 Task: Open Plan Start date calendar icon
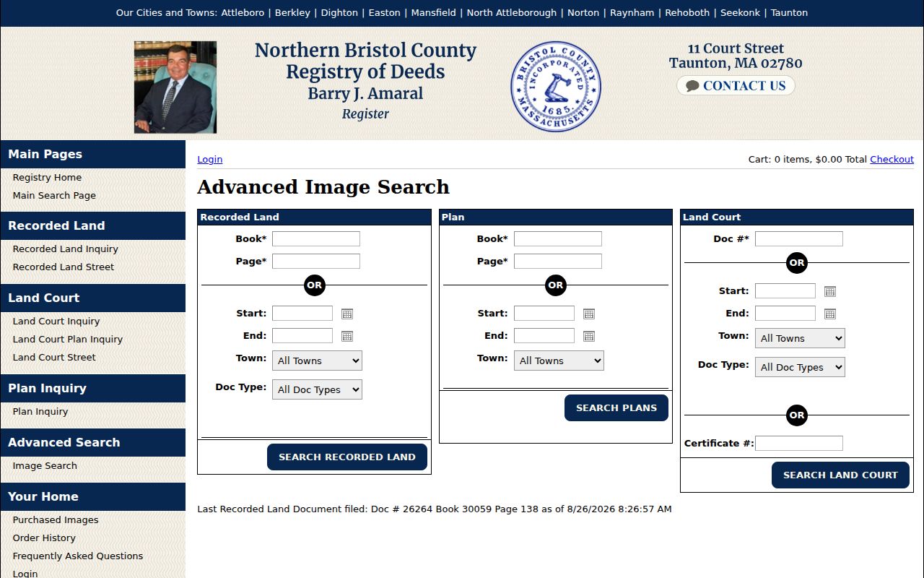click(589, 314)
